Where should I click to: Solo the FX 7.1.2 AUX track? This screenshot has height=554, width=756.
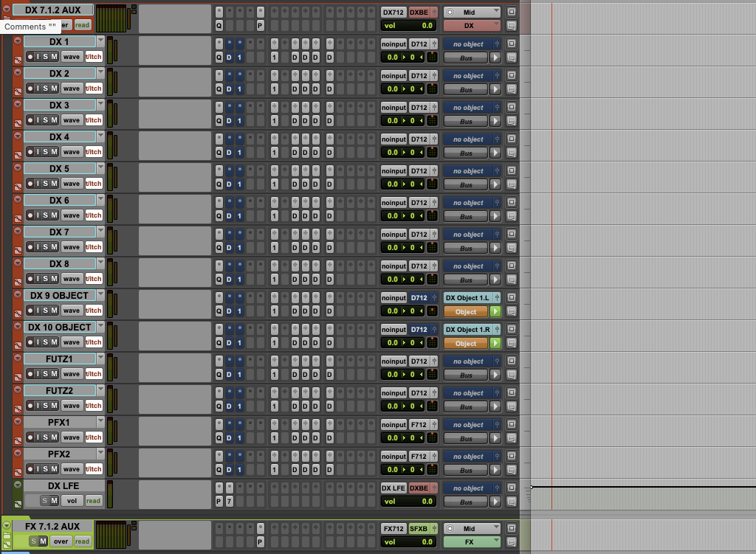(x=33, y=541)
